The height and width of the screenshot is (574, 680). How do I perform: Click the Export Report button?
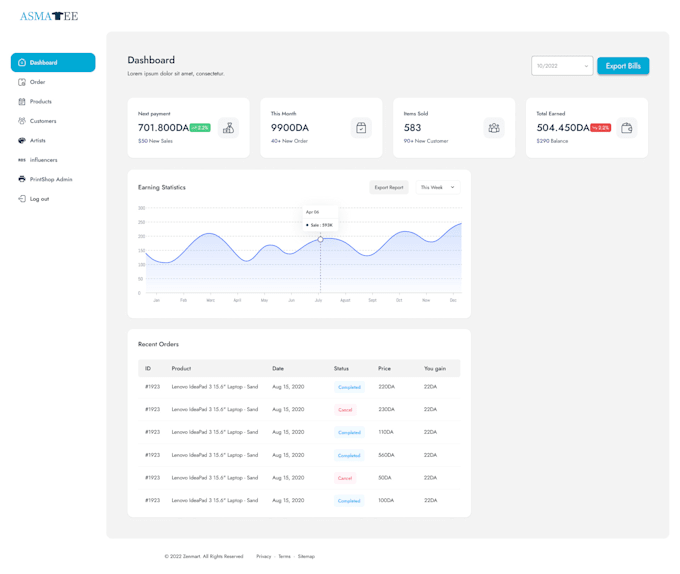[x=388, y=187]
